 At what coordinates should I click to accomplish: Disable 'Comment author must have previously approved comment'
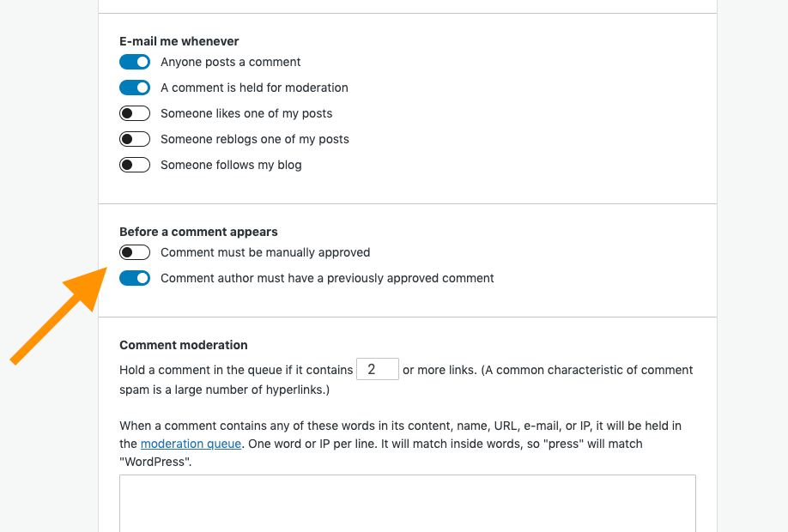(135, 278)
